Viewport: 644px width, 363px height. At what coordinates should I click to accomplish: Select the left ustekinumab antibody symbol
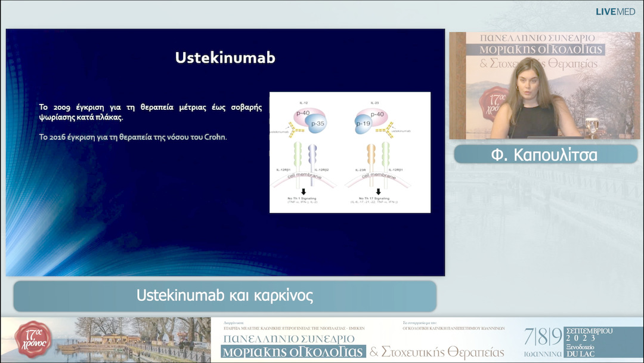coord(293,131)
